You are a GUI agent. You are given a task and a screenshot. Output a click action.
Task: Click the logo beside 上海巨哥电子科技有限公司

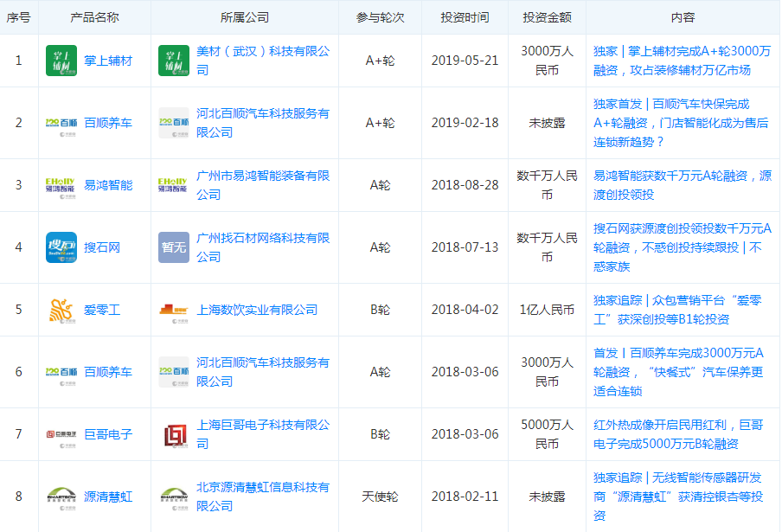174,434
